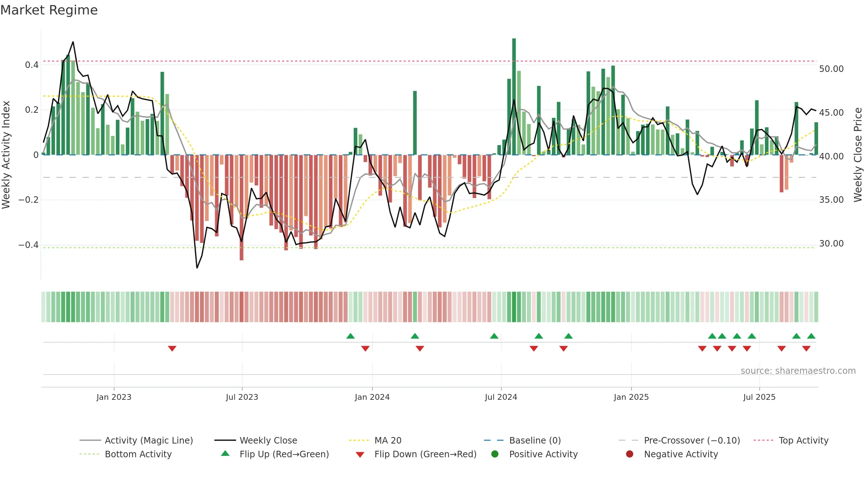This screenshot has height=488, width=868.
Task: Toggle the Activity (Magic Line) legend entry
Action: click(136, 440)
